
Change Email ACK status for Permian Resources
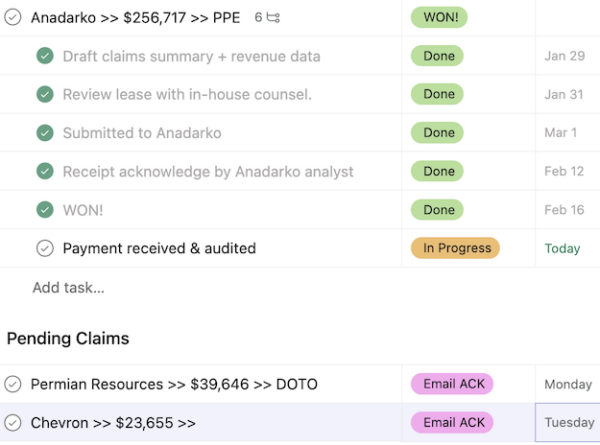point(452,384)
